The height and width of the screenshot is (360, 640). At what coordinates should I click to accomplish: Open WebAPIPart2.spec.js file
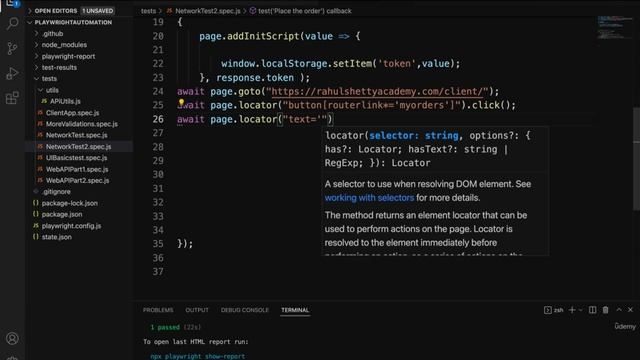pos(77,180)
